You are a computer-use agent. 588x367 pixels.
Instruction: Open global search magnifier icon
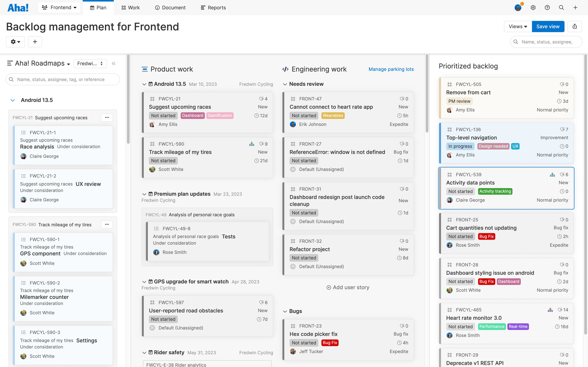[x=561, y=7]
